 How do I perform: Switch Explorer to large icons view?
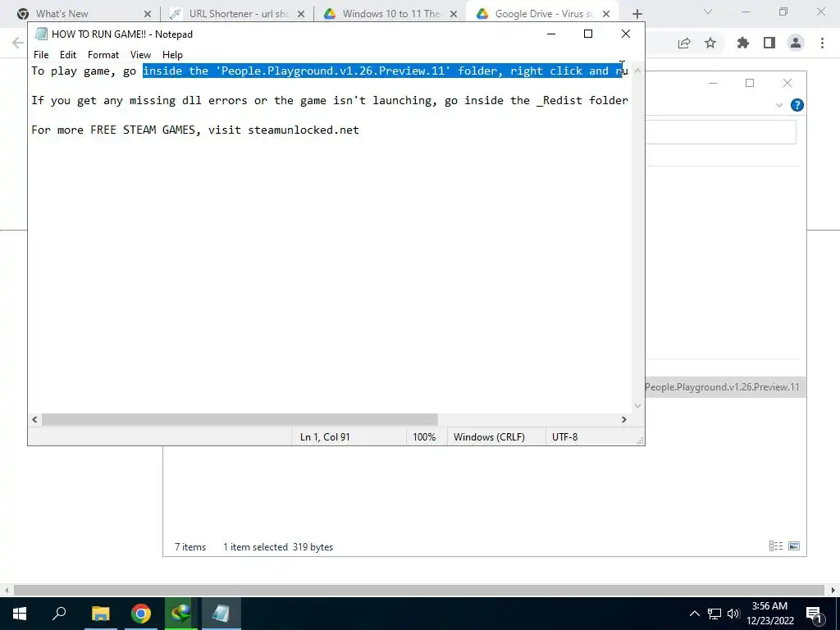[794, 546]
